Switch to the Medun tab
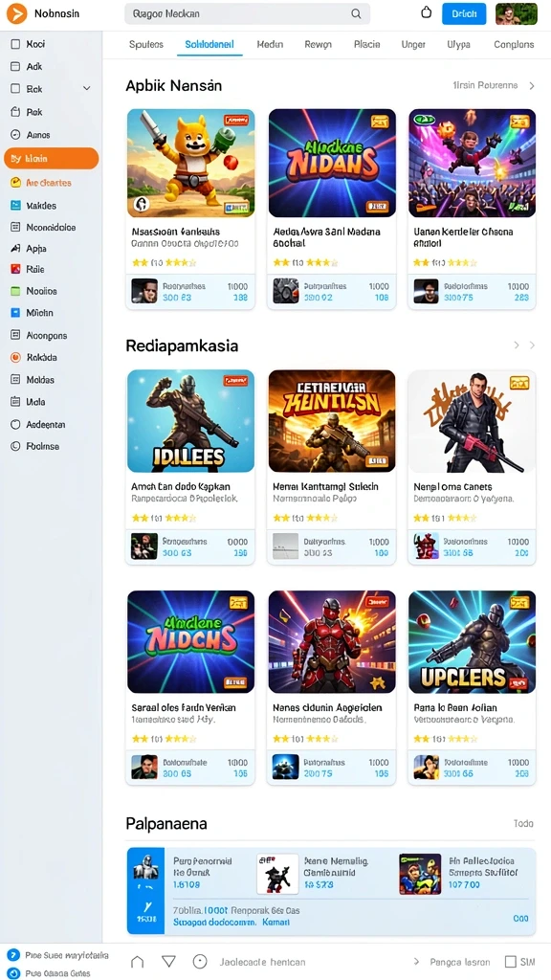 270,44
